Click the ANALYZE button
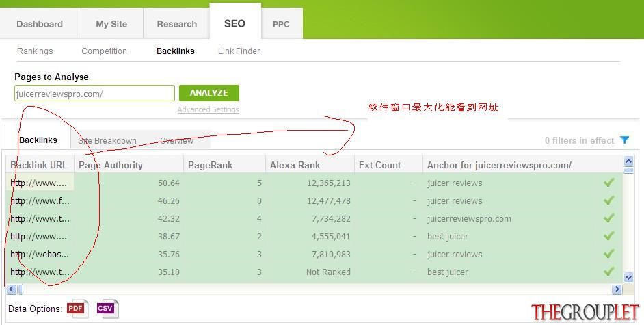644x325 pixels. (209, 93)
